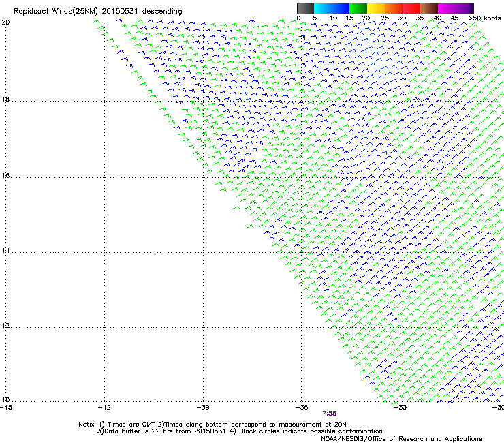Click the latitude label 10
504x443 pixels.
tap(5, 400)
